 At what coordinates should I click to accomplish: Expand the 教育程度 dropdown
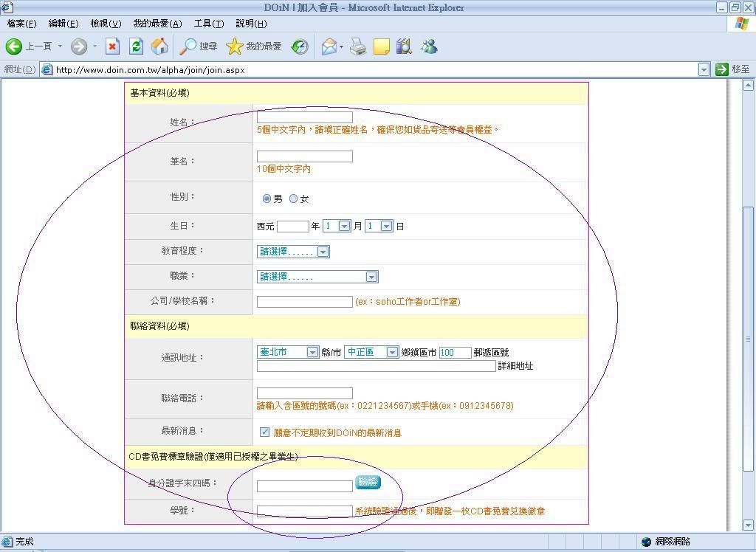pos(323,252)
